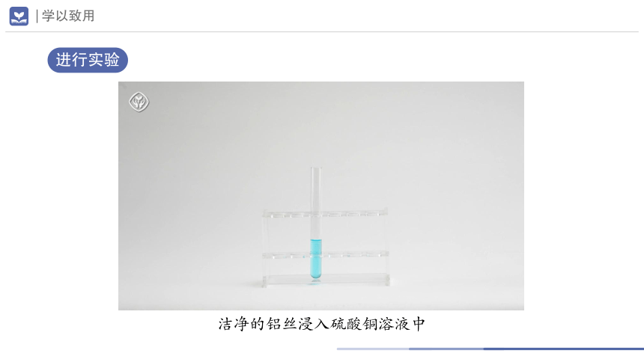
Task: Click the word 铝丝 in the caption
Action: [282, 325]
